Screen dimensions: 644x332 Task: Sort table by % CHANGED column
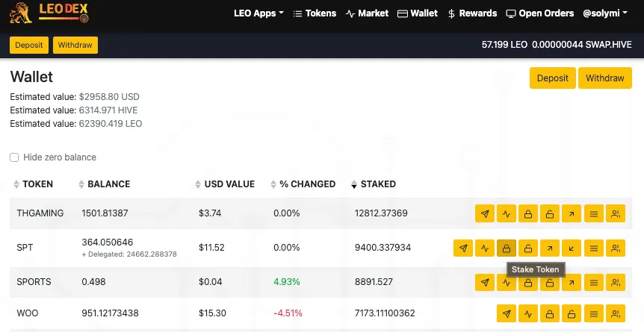(x=303, y=184)
